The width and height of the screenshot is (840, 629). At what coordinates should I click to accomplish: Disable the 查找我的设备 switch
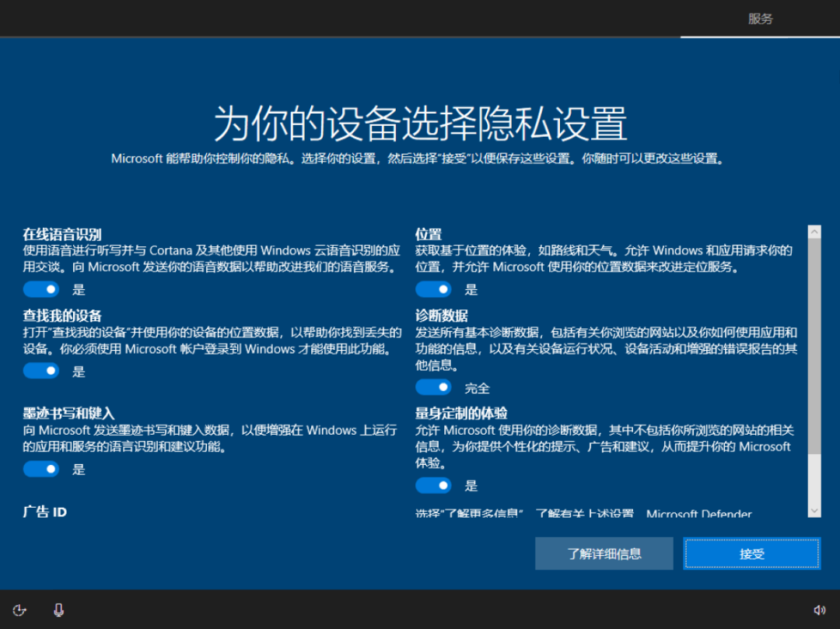40,371
